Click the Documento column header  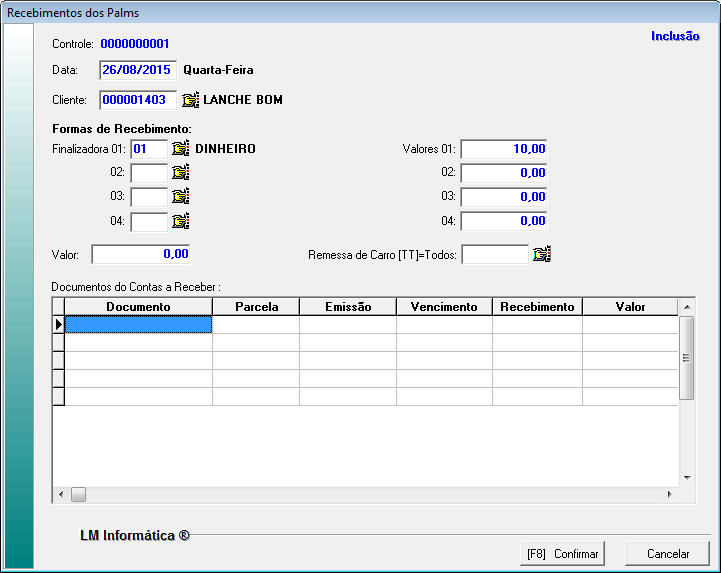click(x=138, y=307)
